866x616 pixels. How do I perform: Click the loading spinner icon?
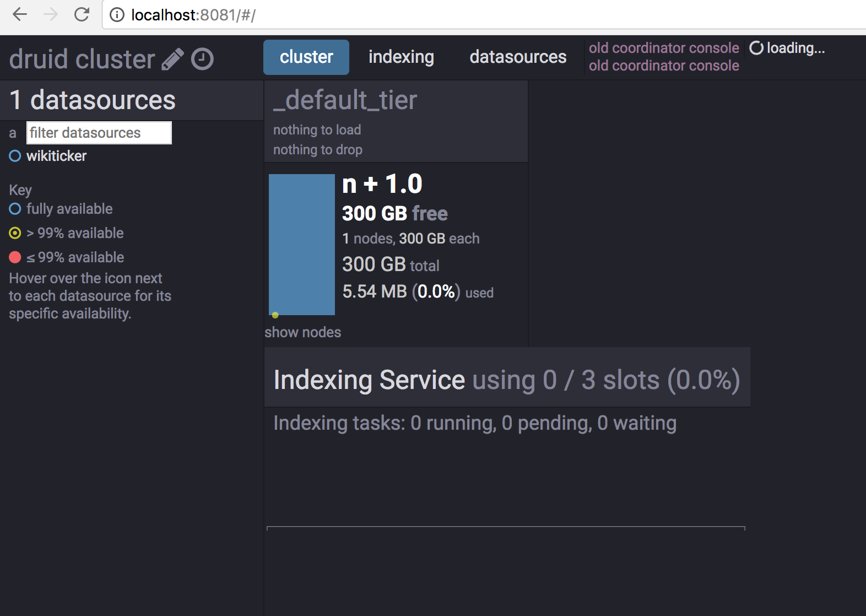(x=756, y=48)
